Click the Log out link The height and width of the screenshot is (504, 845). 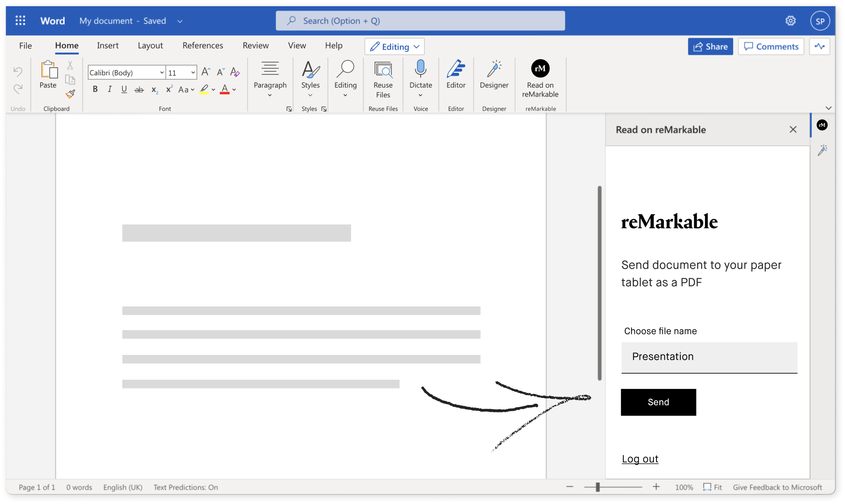639,458
